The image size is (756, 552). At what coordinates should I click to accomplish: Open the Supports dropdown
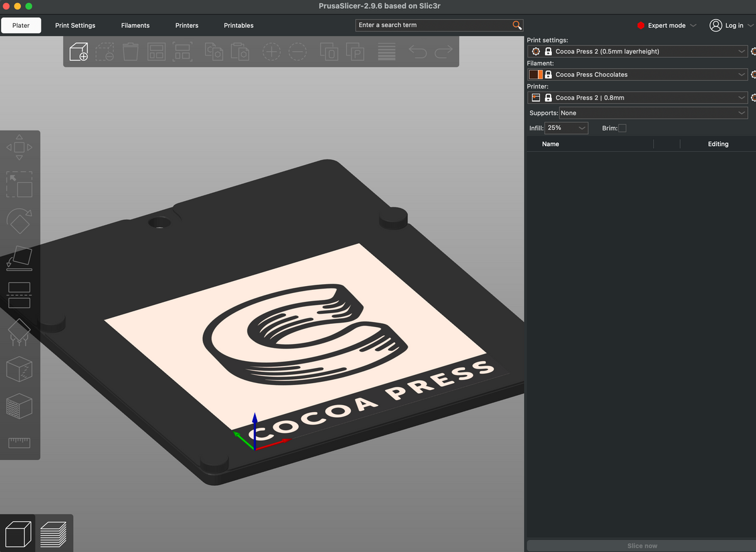point(653,113)
